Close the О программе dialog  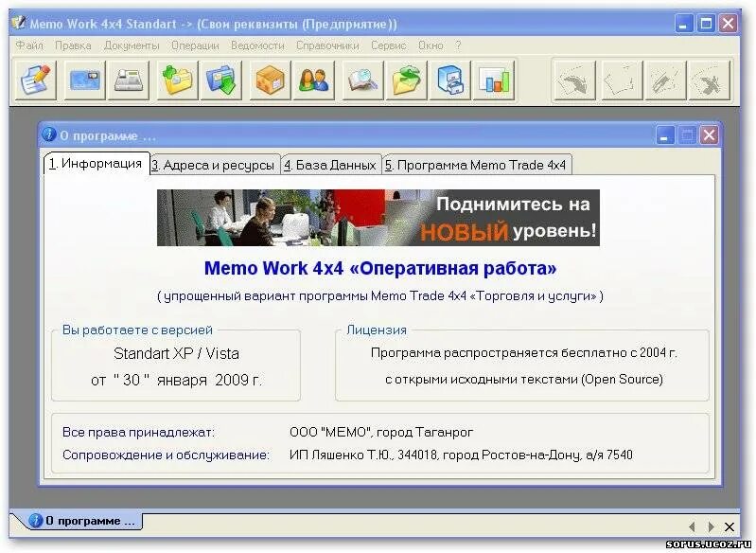point(709,135)
